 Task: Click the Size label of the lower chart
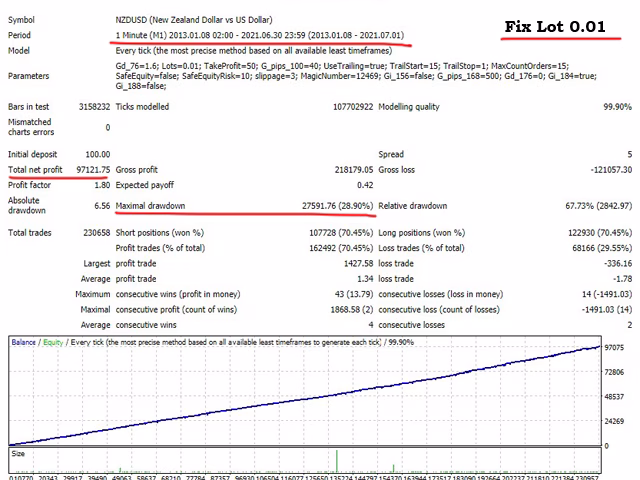point(19,453)
